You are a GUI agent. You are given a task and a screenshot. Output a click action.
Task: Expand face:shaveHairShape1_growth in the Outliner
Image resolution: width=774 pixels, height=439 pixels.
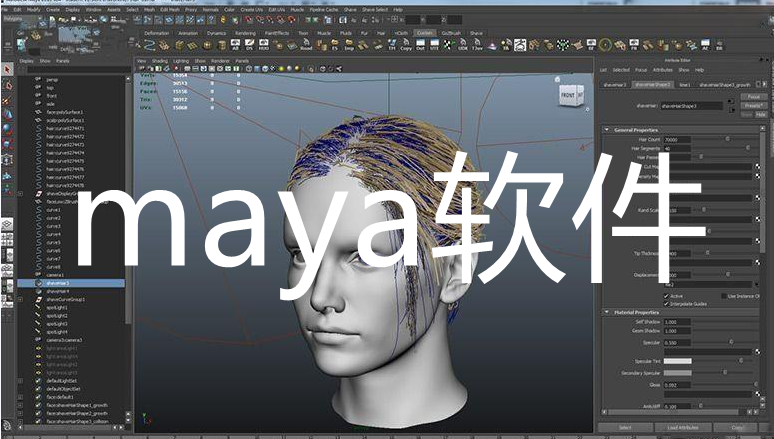21,405
